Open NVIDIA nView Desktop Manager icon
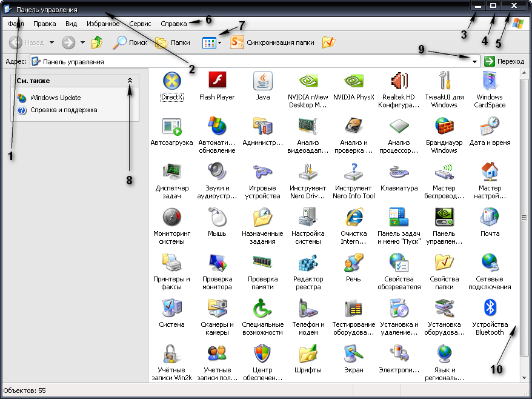This screenshot has width=532, height=399. pyautogui.click(x=308, y=81)
